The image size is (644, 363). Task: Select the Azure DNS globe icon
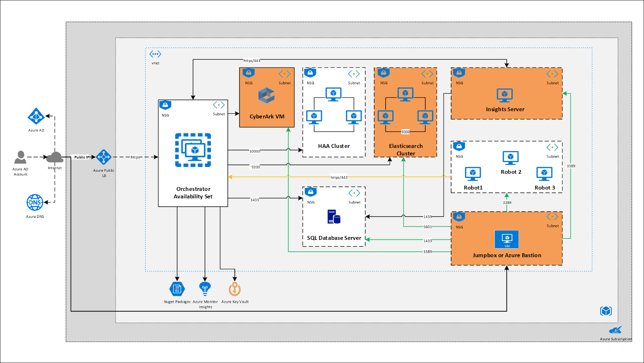(35, 202)
